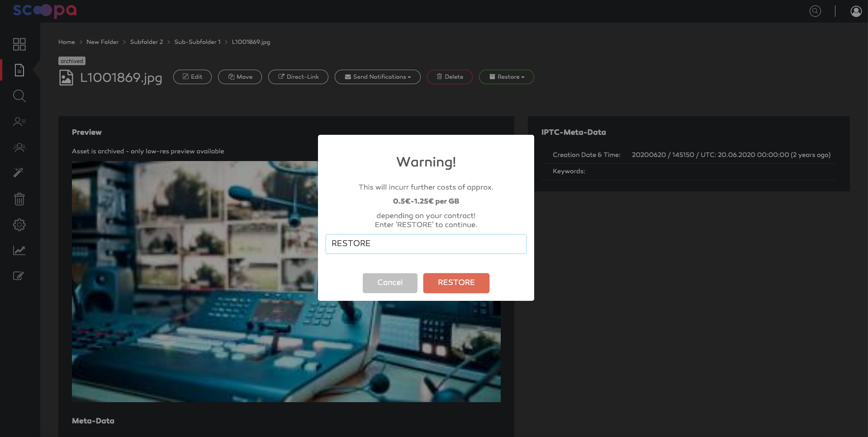Click the low-res preview image
868x437 pixels.
pyautogui.click(x=286, y=281)
